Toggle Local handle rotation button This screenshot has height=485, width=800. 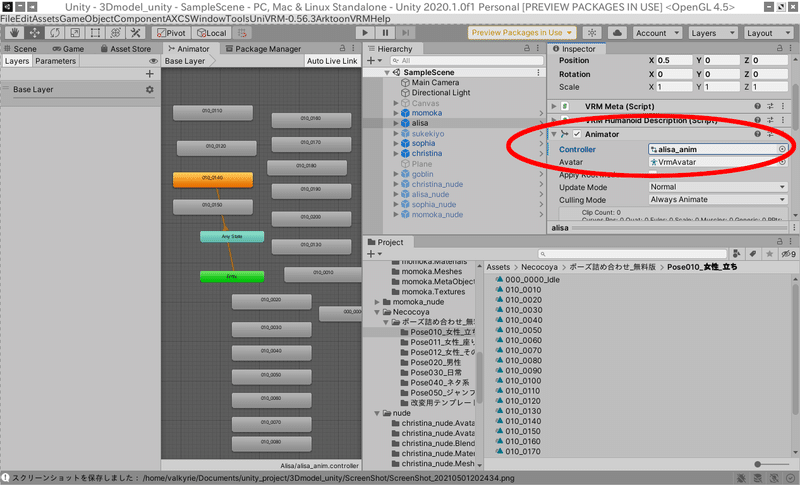pos(212,33)
